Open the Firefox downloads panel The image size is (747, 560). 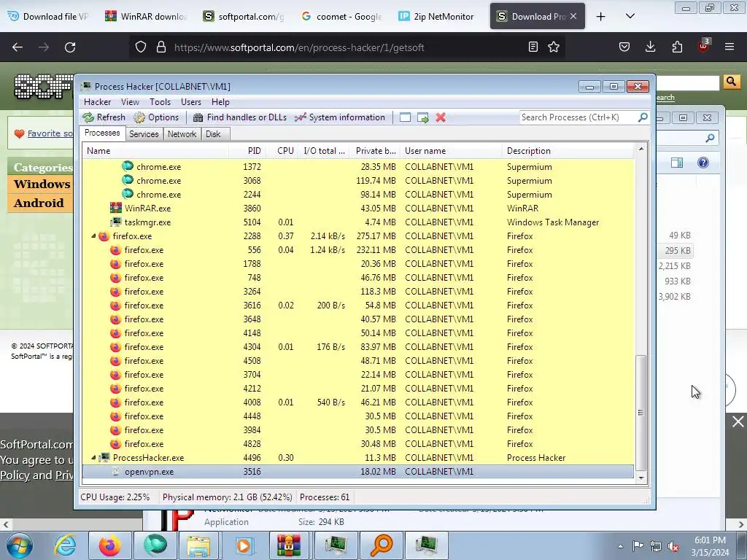(650, 47)
